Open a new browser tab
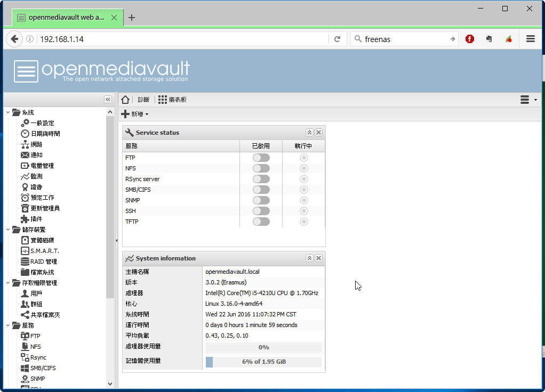Viewport: 545px width, 392px height. tap(132, 18)
